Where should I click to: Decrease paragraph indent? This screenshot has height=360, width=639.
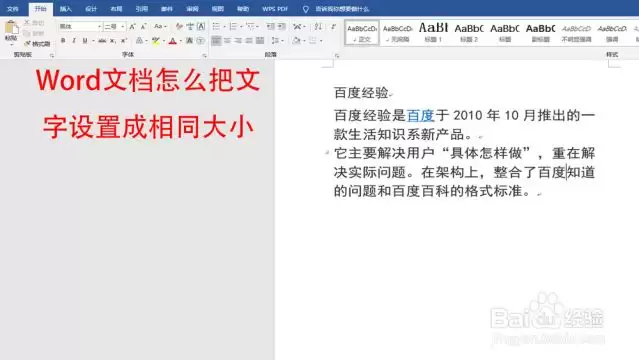(270, 27)
